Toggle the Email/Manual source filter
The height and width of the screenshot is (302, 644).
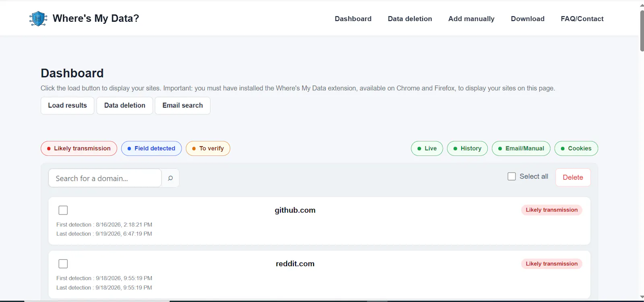(x=521, y=148)
